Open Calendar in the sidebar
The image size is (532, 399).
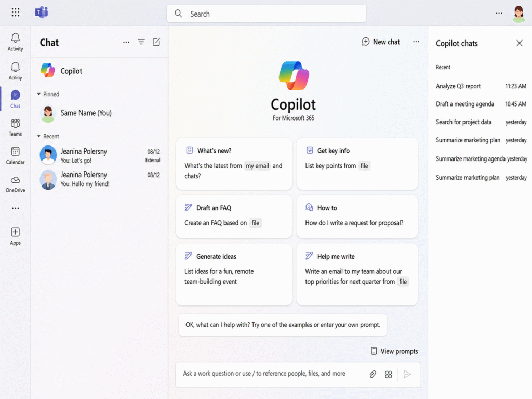[15, 156]
